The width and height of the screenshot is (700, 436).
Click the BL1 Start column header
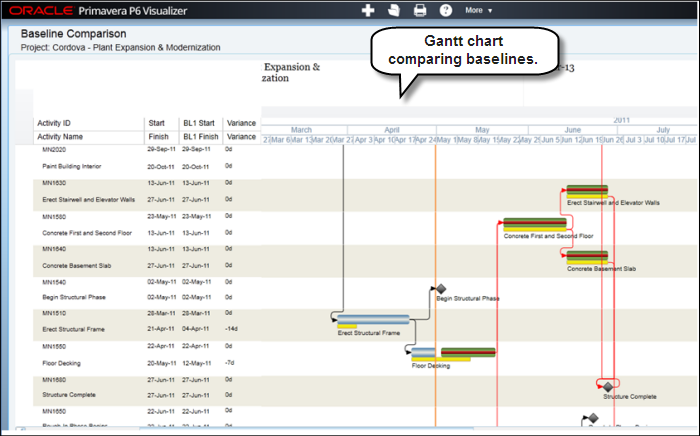[x=199, y=123]
